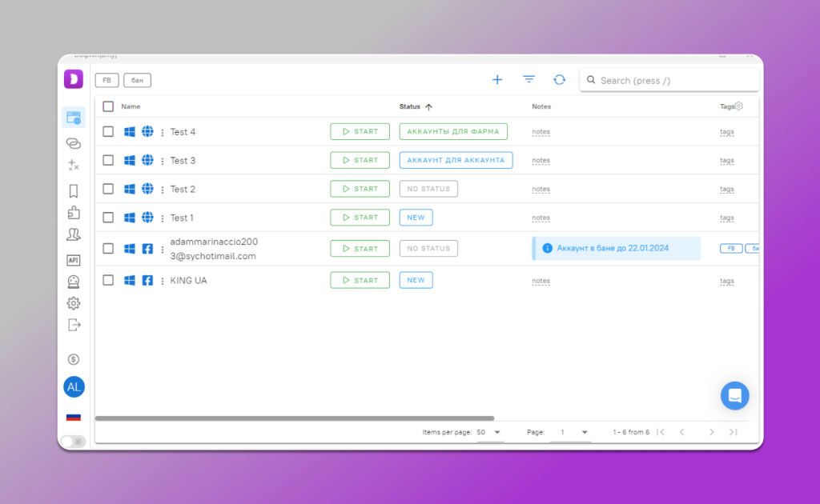Open the filter icon next to search
Viewport: 820px width, 504px height.
[x=529, y=79]
